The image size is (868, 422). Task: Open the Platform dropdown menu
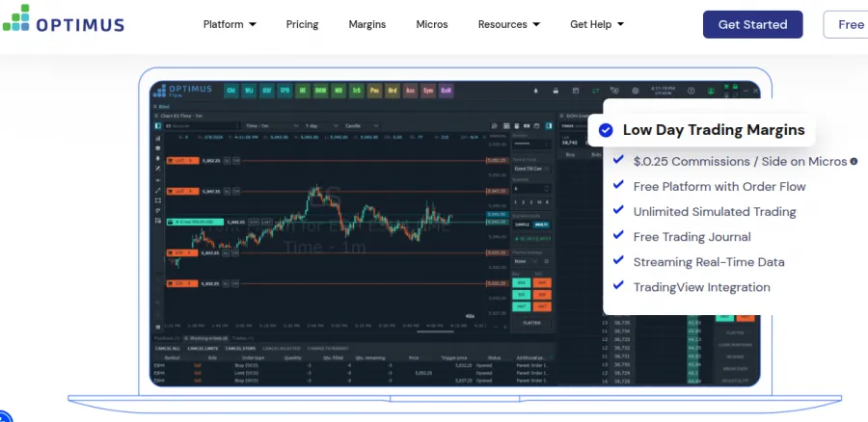(x=230, y=24)
